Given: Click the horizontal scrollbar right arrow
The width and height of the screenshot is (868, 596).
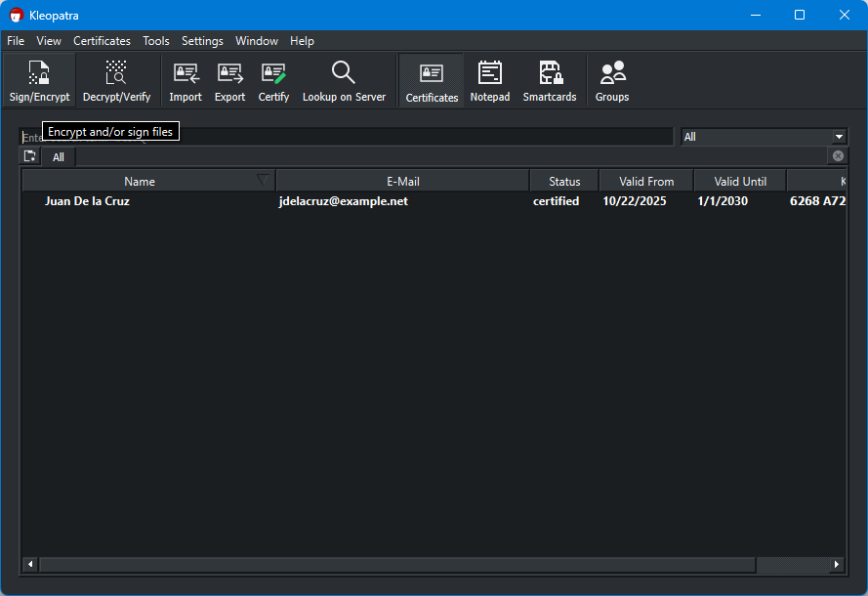Looking at the screenshot, I should 837,565.
